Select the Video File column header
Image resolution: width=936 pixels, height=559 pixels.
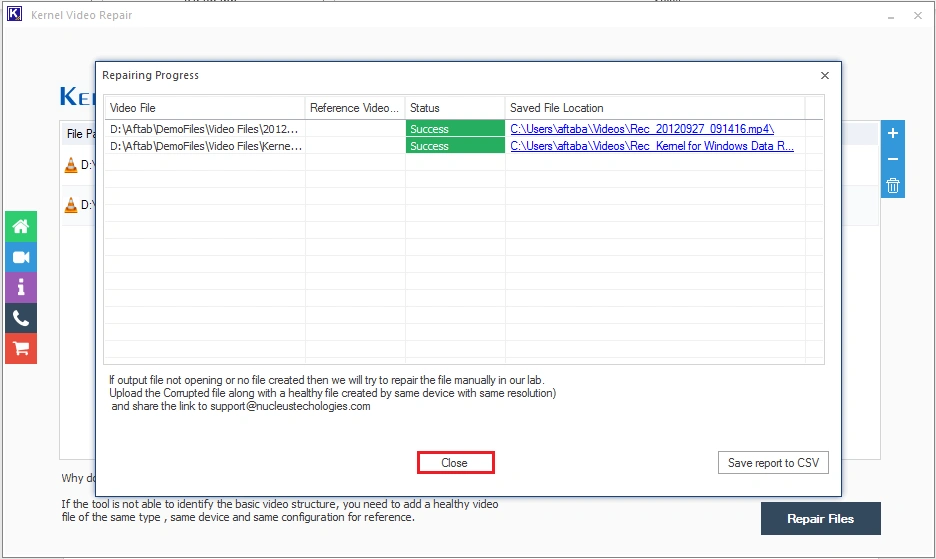pos(205,108)
